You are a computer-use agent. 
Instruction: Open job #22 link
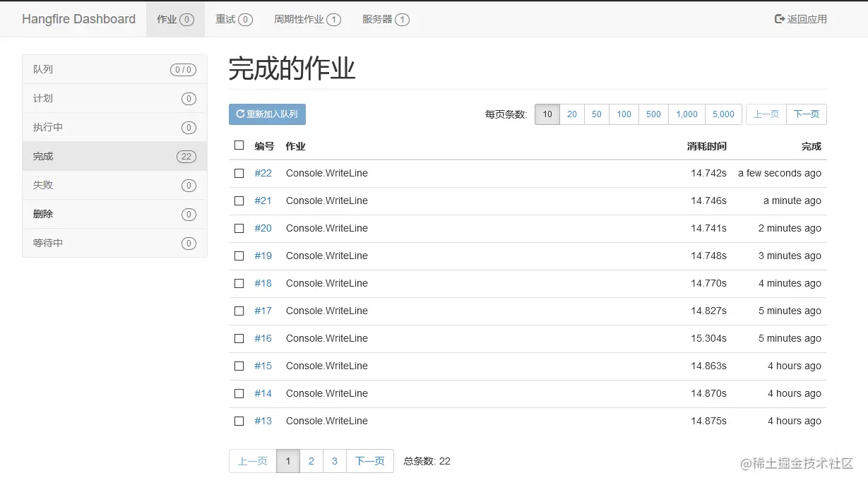coord(263,173)
